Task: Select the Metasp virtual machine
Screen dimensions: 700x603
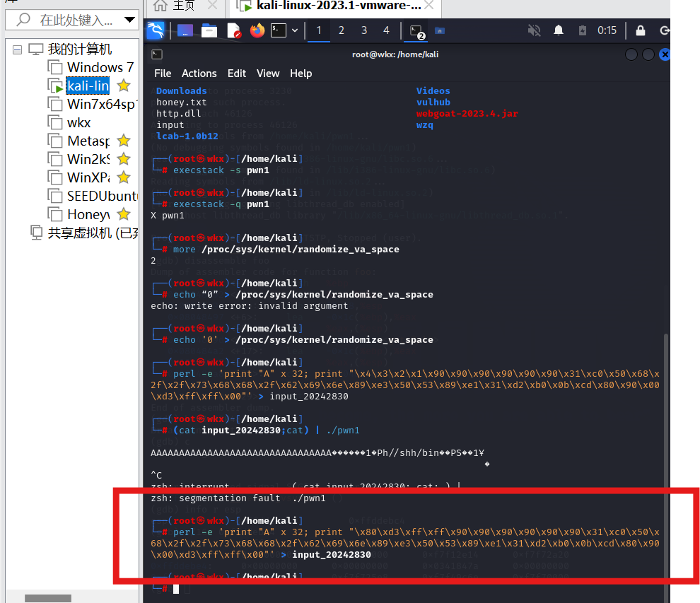Action: click(x=88, y=141)
